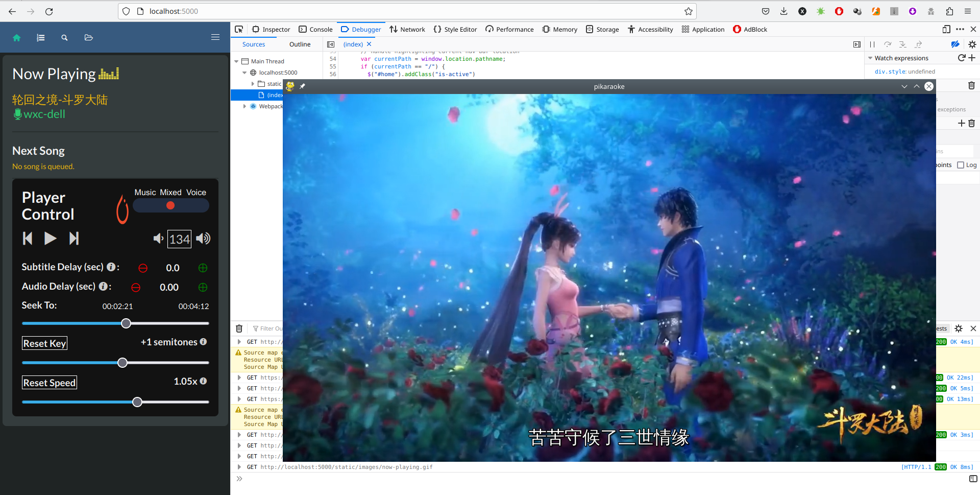Decrease audio delay with red minus
This screenshot has height=495, width=980.
[x=136, y=287]
